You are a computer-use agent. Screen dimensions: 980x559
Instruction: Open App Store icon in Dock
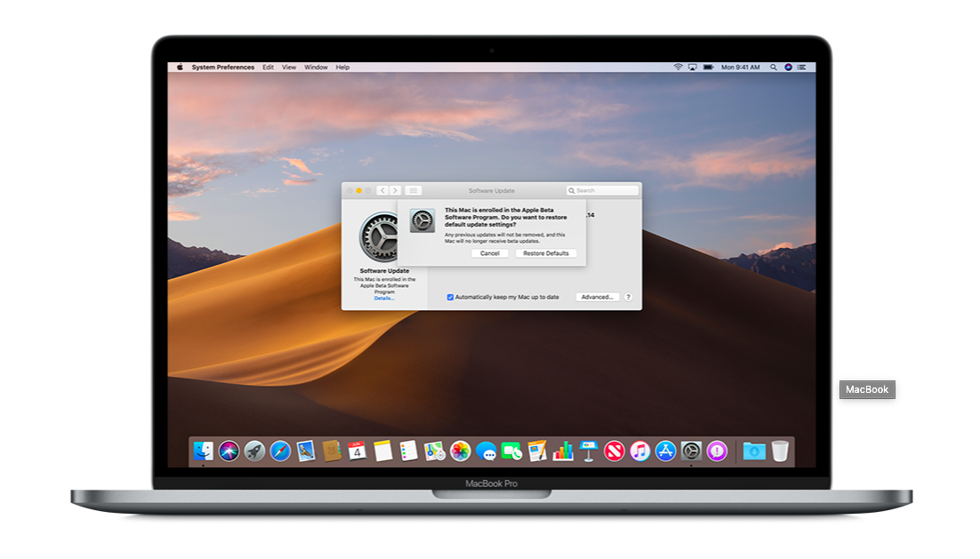pyautogui.click(x=665, y=451)
